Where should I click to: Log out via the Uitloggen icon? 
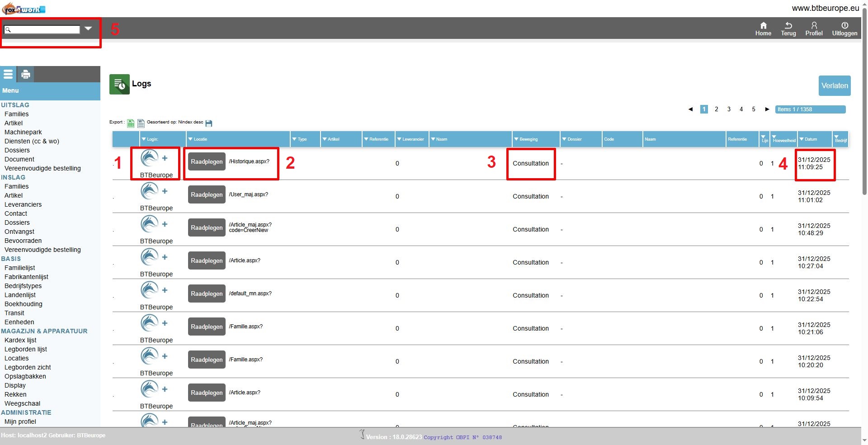click(x=844, y=25)
